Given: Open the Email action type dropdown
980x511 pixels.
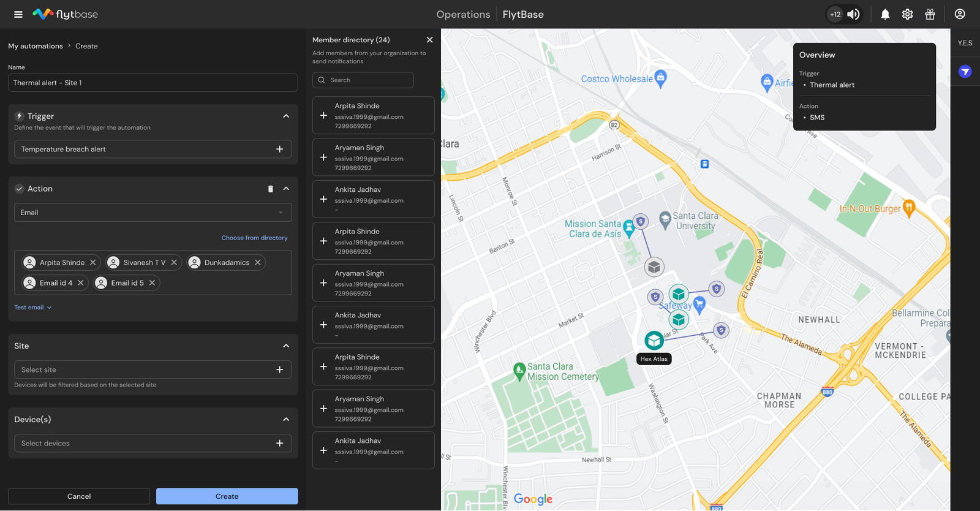Looking at the screenshot, I should (153, 213).
